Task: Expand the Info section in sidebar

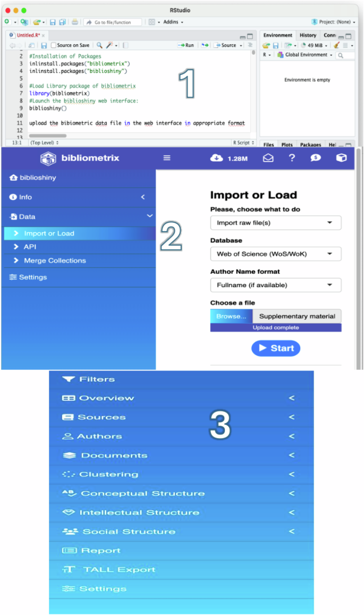Action: pos(79,197)
